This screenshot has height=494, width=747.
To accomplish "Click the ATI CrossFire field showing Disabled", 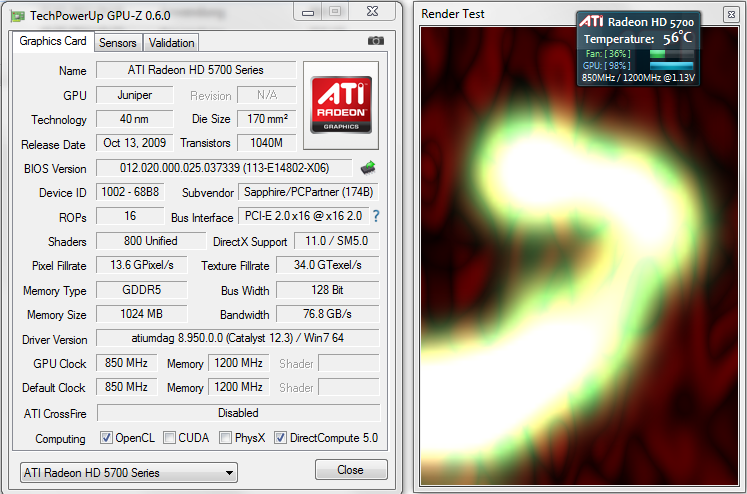I will point(239,413).
